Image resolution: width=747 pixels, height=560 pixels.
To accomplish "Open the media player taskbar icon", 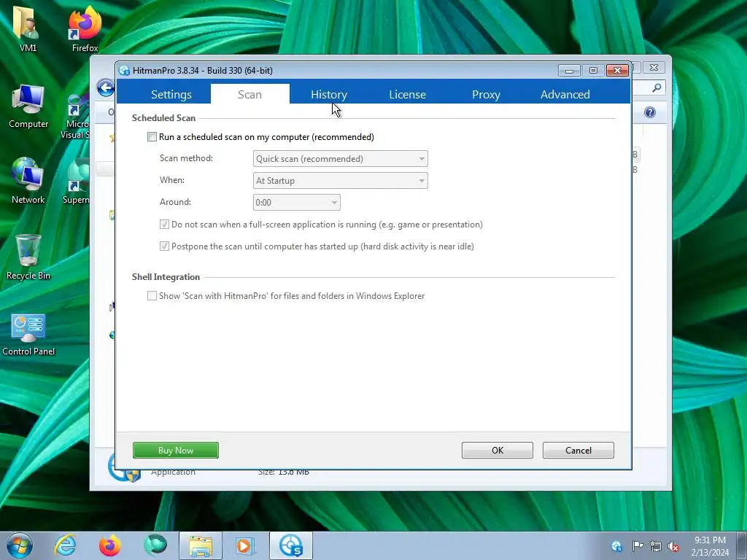I will coord(245,545).
